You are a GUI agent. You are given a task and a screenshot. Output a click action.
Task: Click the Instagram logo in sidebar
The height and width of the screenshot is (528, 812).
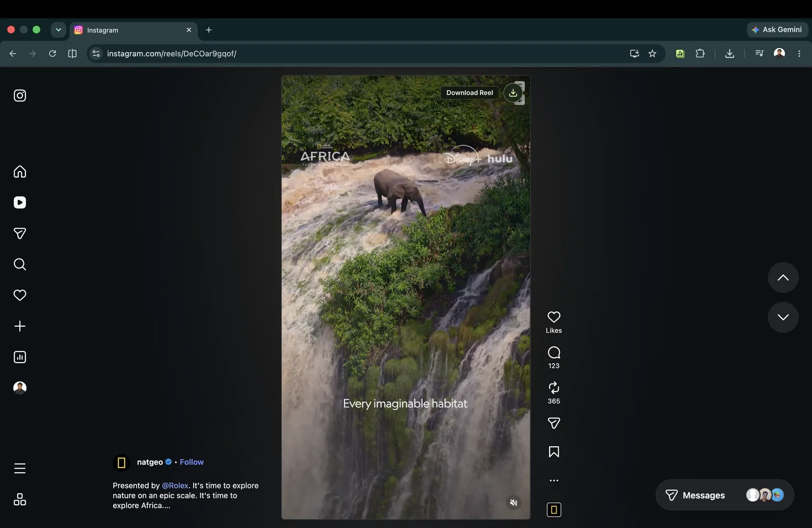pyautogui.click(x=20, y=95)
